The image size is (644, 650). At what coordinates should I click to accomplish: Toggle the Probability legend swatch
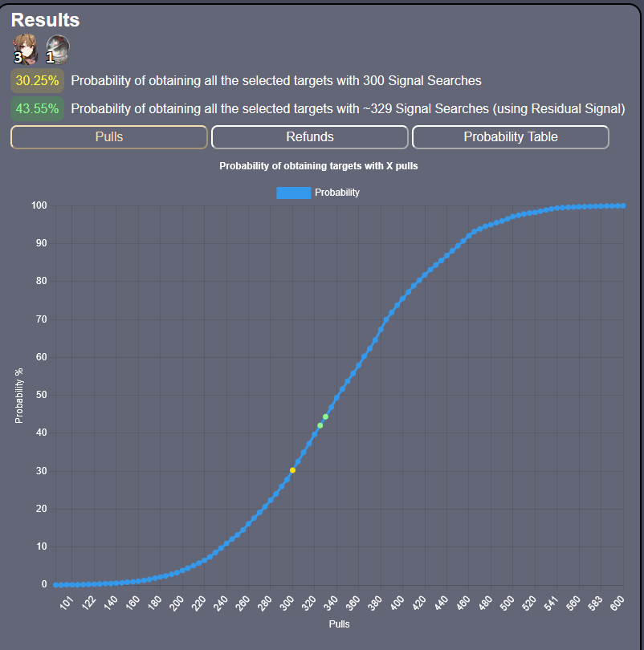tap(294, 193)
